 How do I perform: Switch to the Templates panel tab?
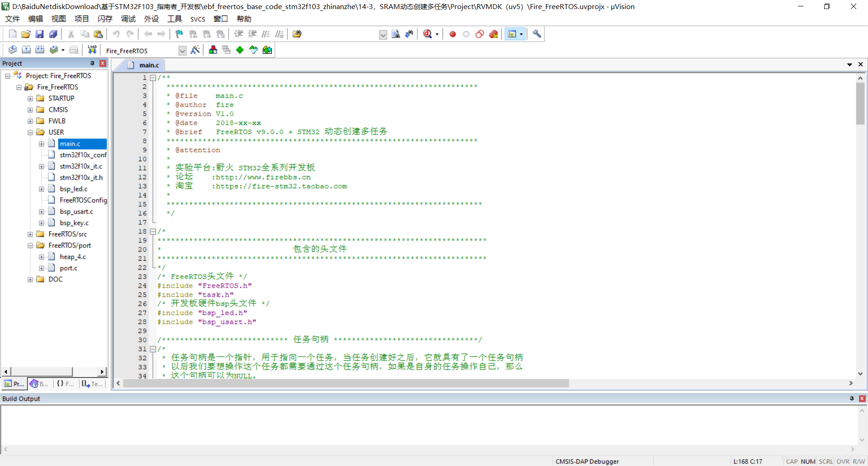click(93, 384)
